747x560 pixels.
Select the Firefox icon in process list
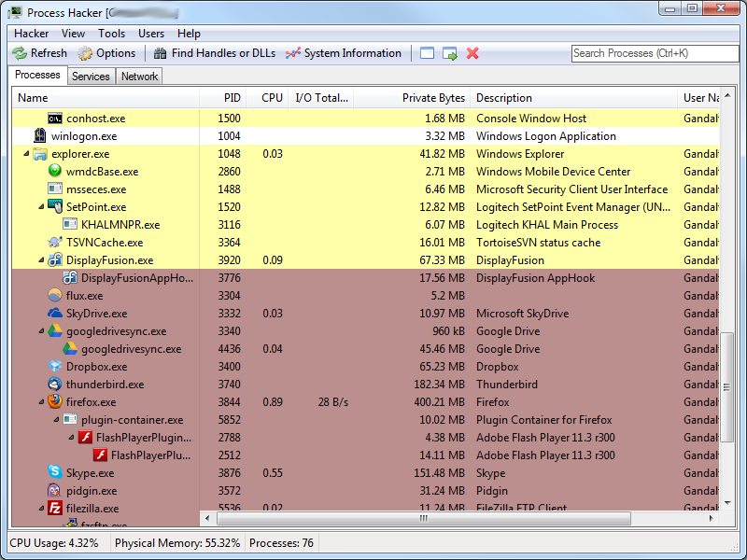tap(55, 402)
